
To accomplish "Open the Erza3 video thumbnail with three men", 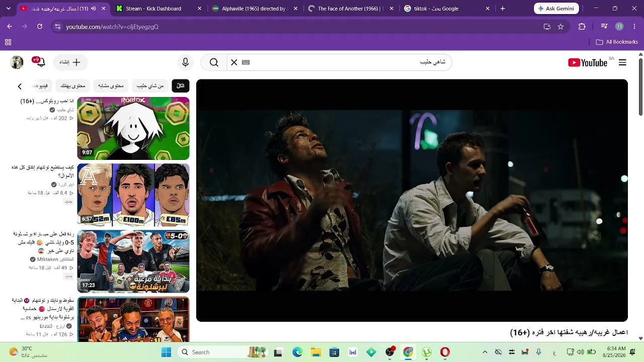I will pyautogui.click(x=133, y=320).
